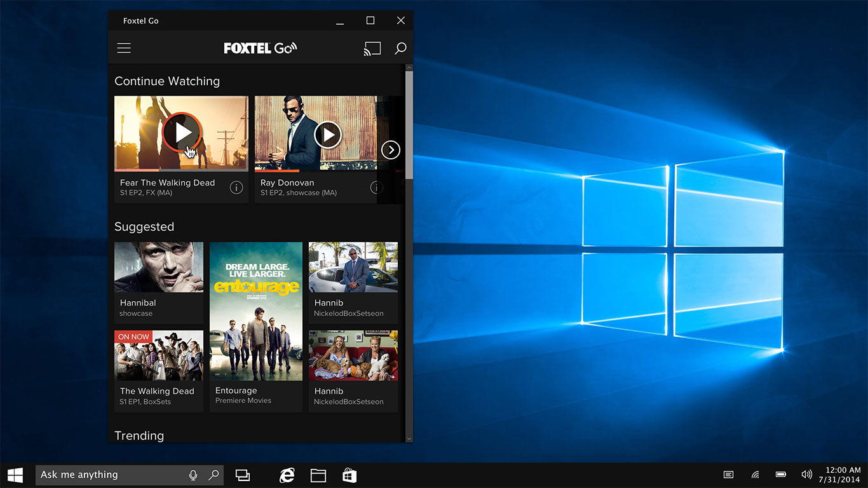Click the FOXTEL Go logo
Image resolution: width=868 pixels, height=488 pixels.
[x=261, y=48]
